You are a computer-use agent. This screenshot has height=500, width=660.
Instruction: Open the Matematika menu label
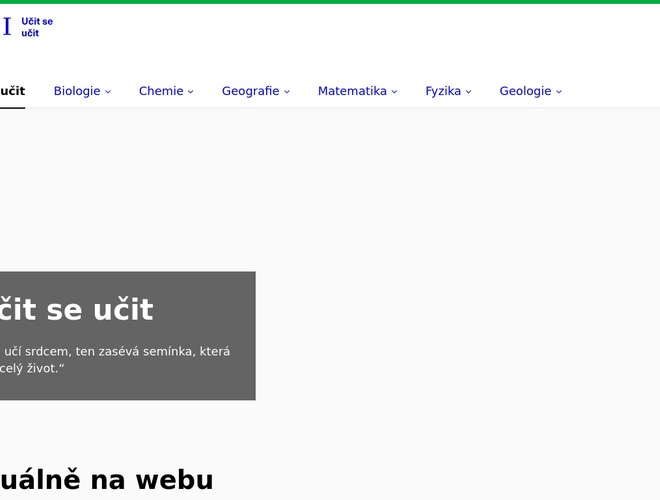click(x=352, y=91)
